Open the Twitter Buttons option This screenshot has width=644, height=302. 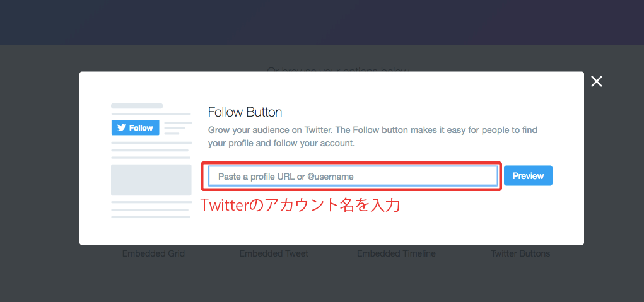(520, 253)
